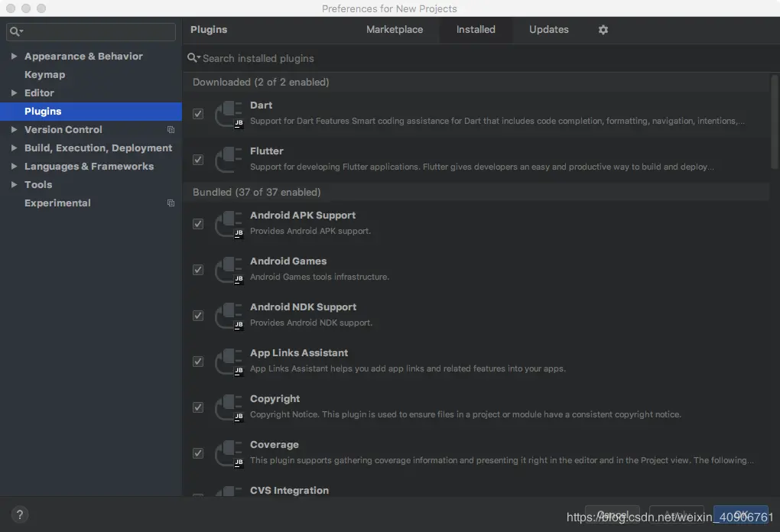This screenshot has height=532, width=780.
Task: Click the Flutter plugin icon
Action: (x=229, y=160)
